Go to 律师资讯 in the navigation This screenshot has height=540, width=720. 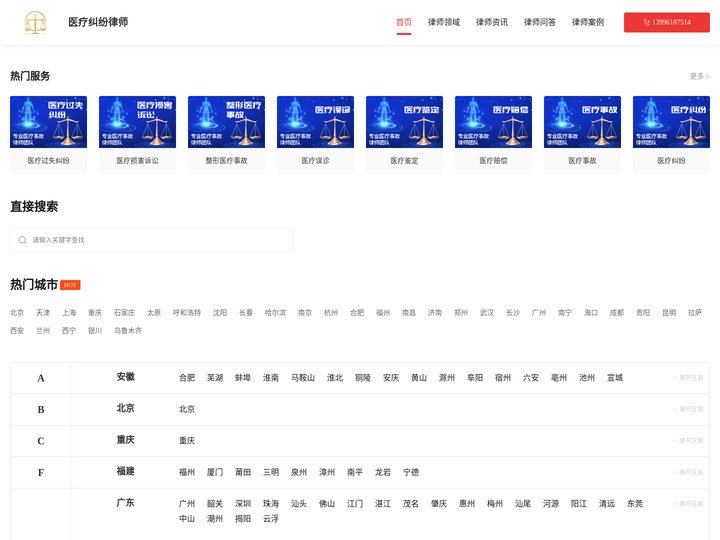pyautogui.click(x=492, y=22)
